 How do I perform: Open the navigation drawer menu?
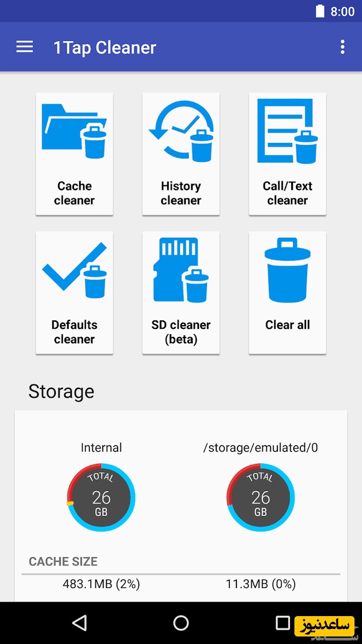[x=24, y=47]
